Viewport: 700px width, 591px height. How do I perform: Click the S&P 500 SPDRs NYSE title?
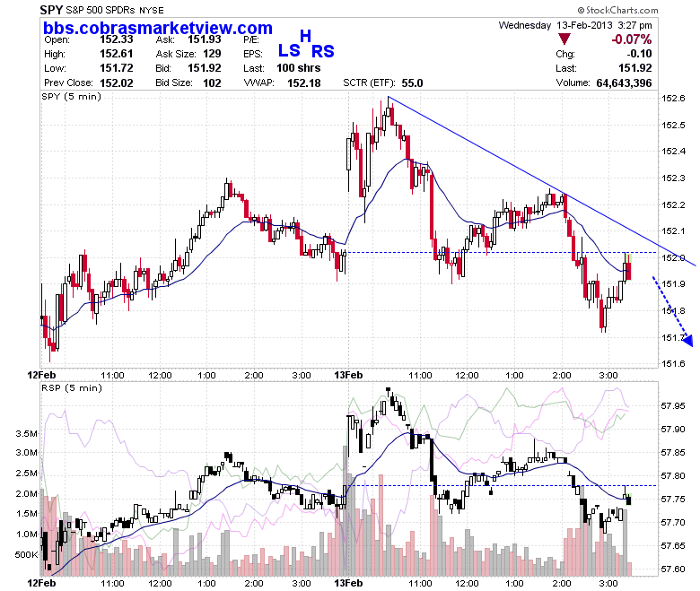tap(115, 10)
